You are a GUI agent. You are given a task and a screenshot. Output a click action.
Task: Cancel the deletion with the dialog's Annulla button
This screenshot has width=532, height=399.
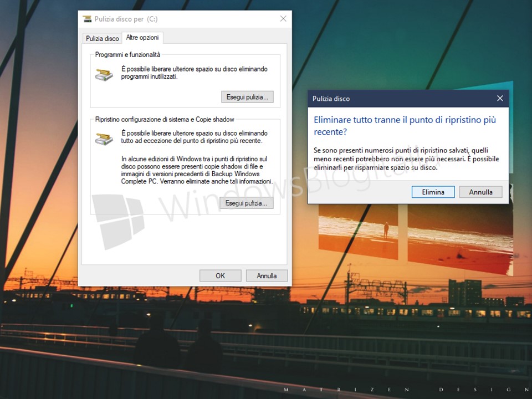[480, 192]
